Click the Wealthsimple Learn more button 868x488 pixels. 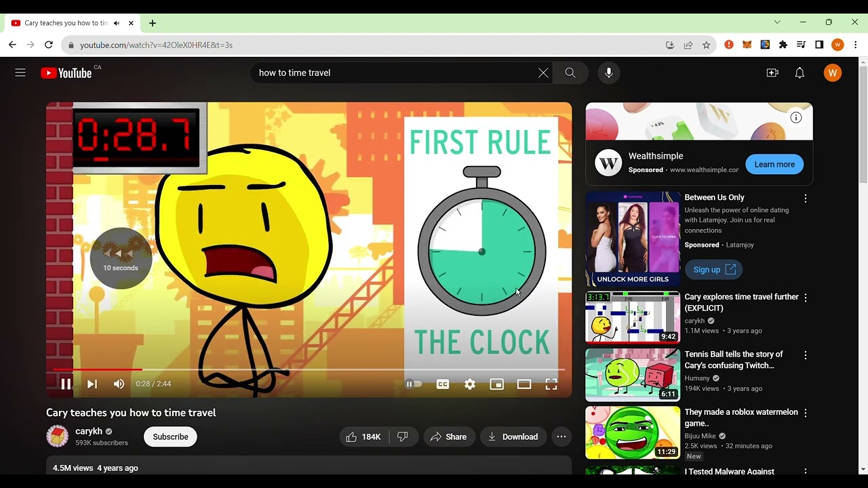[x=774, y=165]
